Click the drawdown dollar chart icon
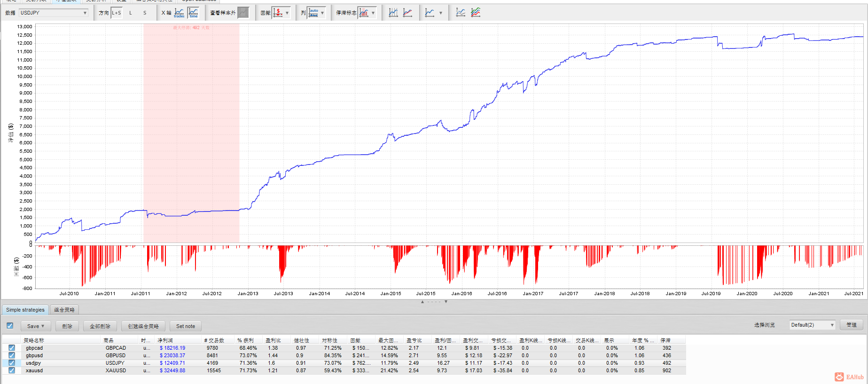868x384 pixels. (278, 13)
